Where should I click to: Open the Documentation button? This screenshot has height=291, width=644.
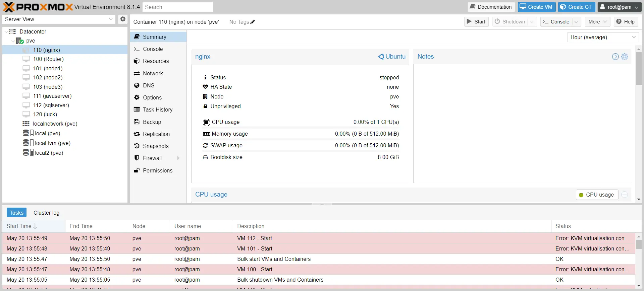point(491,7)
